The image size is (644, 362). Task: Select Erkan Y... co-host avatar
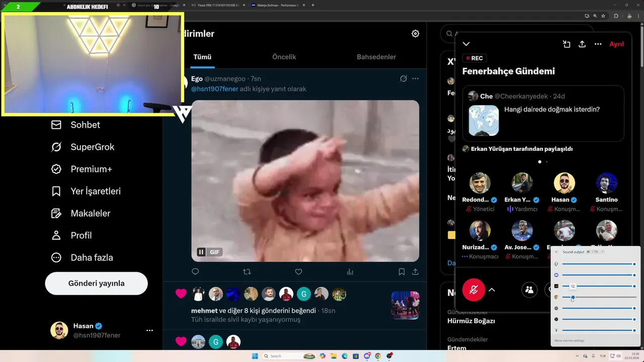pos(522,183)
